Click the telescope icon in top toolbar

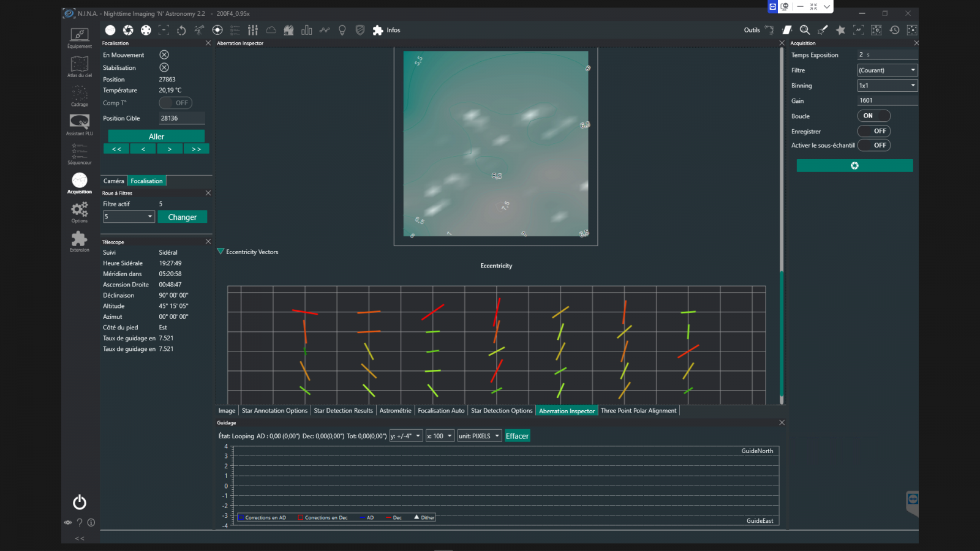(x=199, y=30)
